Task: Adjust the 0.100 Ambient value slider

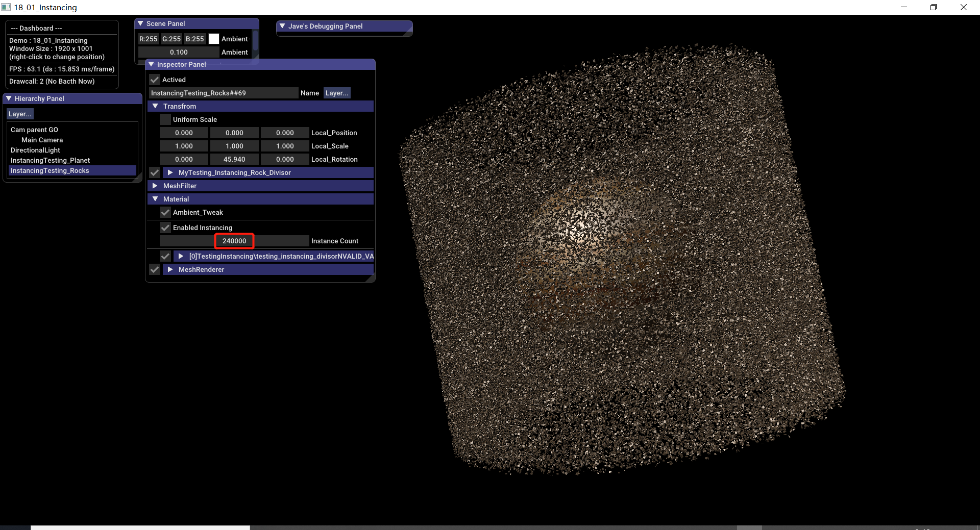Action: [179, 52]
